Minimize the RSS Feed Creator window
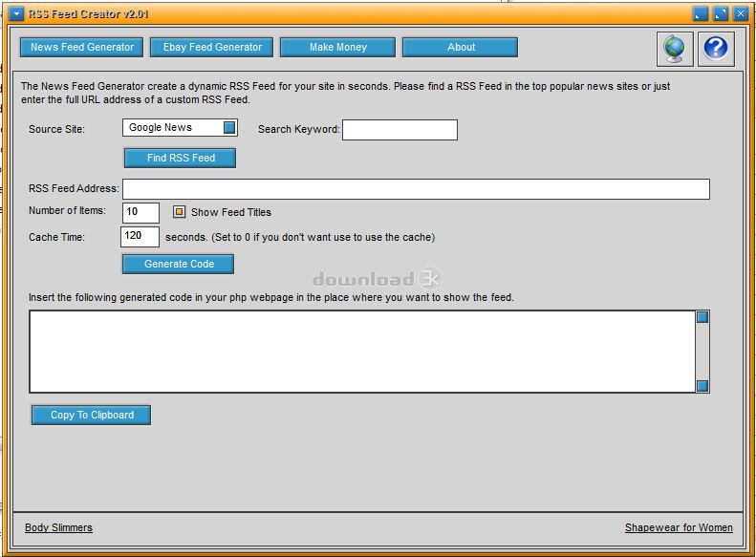Viewport: 756px width, 557px height. (700, 14)
